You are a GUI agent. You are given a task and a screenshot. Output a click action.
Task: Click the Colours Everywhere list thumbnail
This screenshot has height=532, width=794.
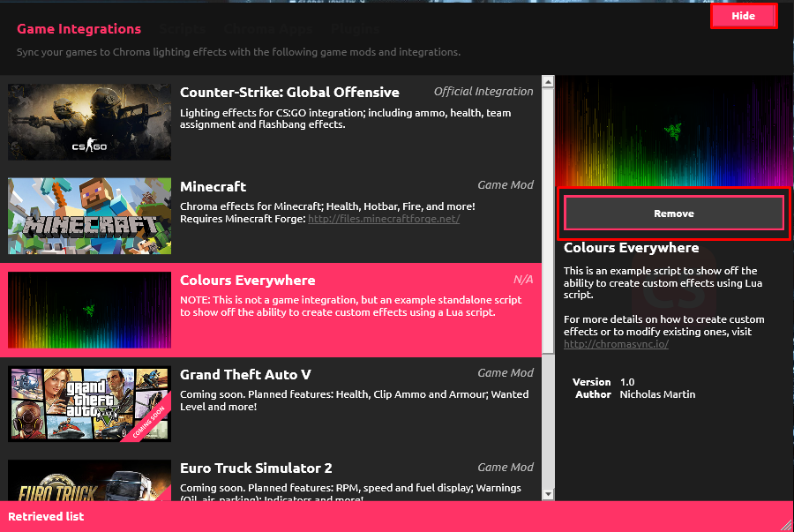[89, 310]
